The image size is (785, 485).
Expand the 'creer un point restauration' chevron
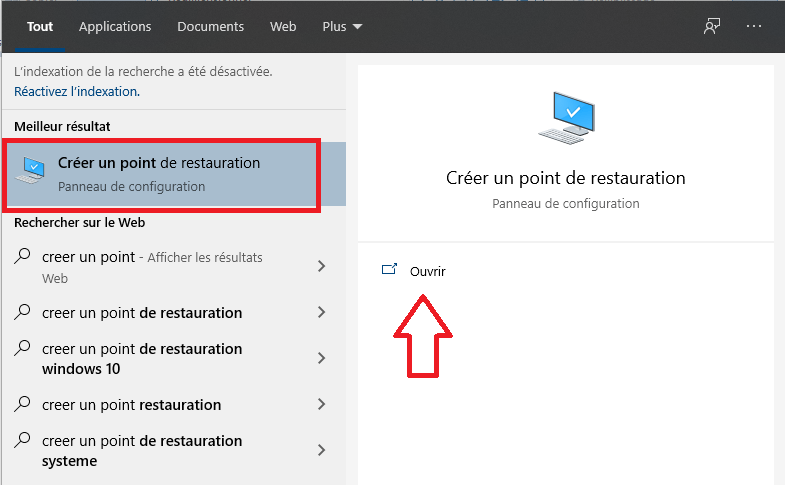(x=321, y=404)
